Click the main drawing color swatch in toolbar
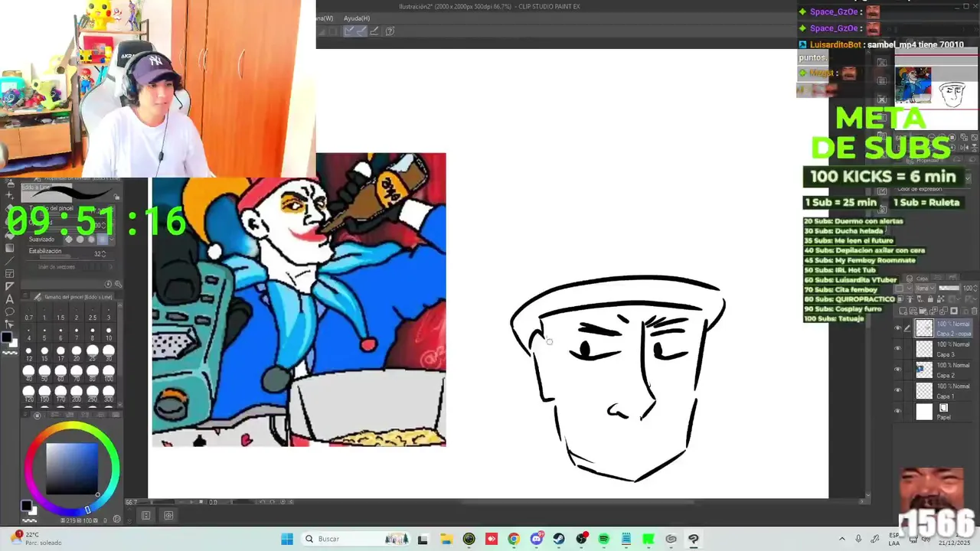Viewport: 980px width, 551px height. [6, 337]
